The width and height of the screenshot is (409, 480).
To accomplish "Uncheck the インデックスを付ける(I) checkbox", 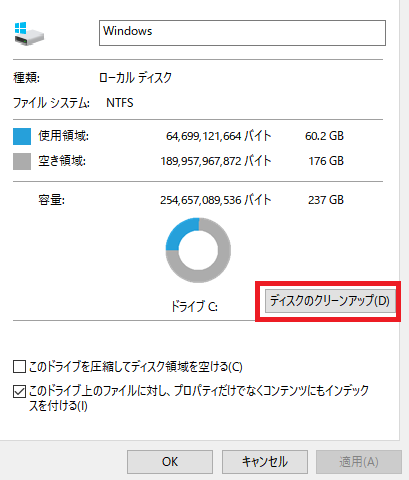I will 19,391.
